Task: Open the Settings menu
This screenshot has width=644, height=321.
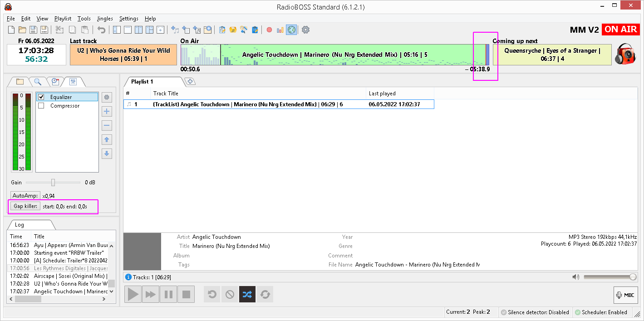Action: click(129, 19)
